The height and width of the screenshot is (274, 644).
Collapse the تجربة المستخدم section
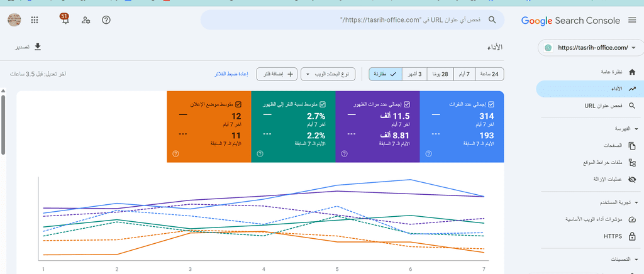(636, 202)
